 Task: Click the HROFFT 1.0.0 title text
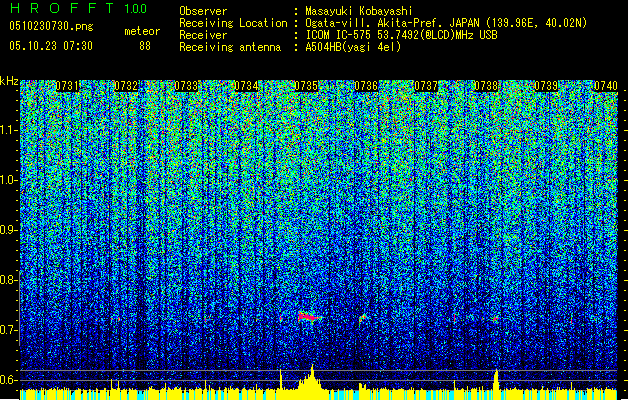(x=78, y=9)
